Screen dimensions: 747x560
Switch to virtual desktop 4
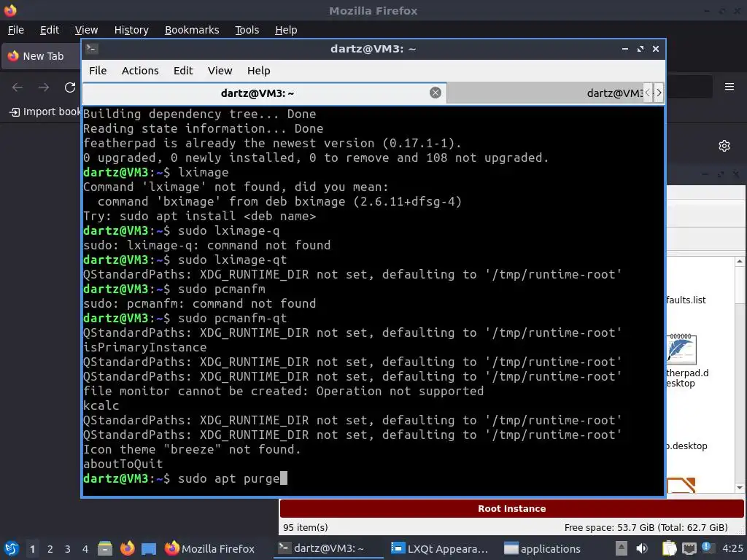point(85,549)
